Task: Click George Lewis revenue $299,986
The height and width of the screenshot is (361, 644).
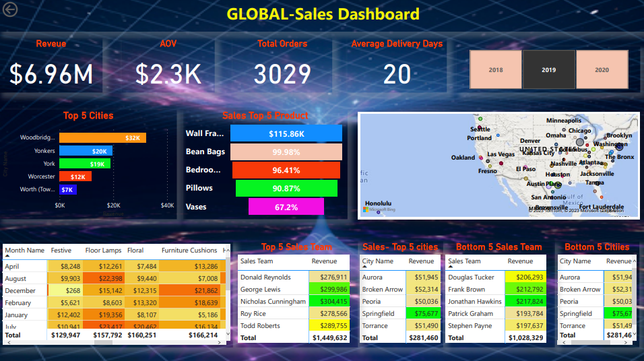Action: 329,289
